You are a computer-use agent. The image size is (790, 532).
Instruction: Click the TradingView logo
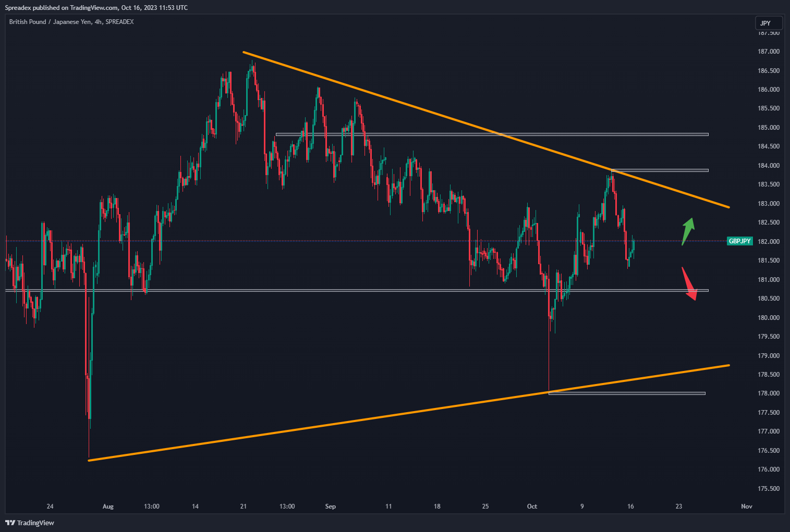tap(30, 523)
